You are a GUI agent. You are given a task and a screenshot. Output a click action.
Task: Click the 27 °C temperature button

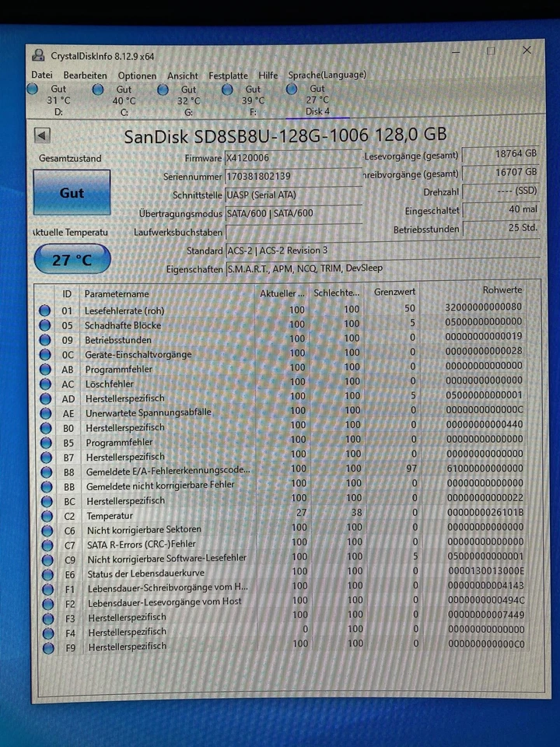point(72,260)
